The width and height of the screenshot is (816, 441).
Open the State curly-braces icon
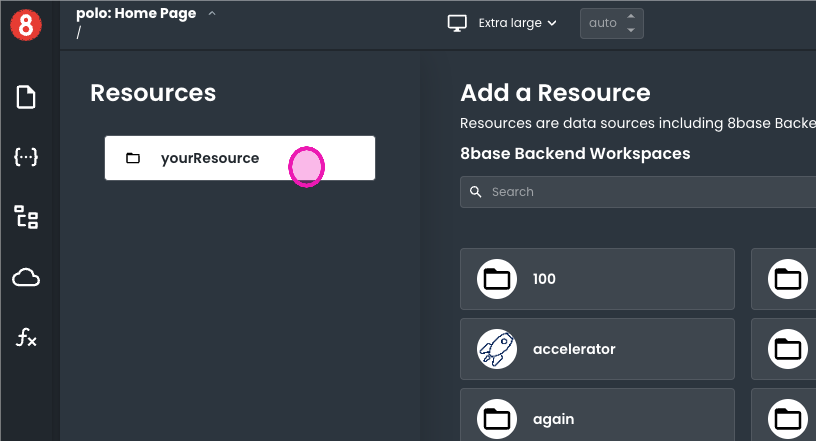point(26,157)
